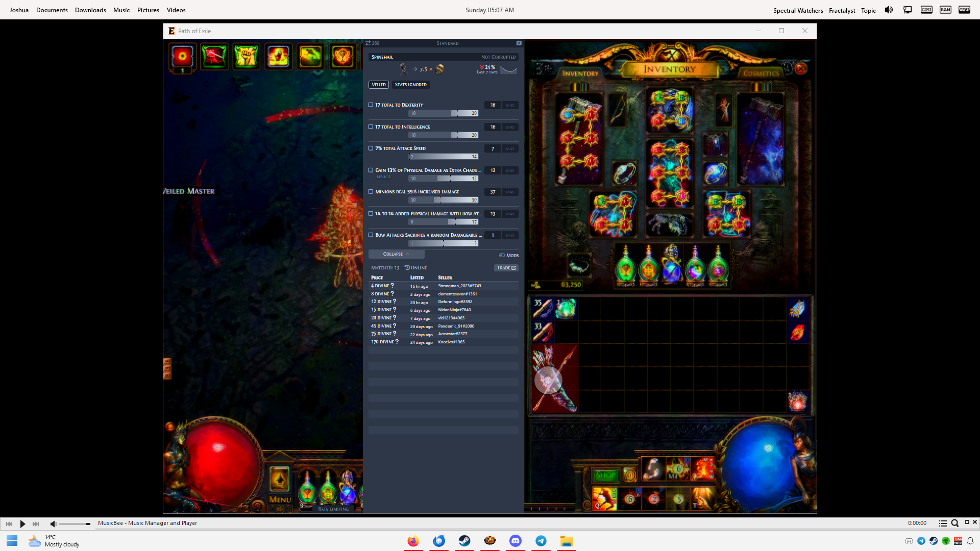
Task: Switch to the Inventory tab
Action: click(580, 73)
